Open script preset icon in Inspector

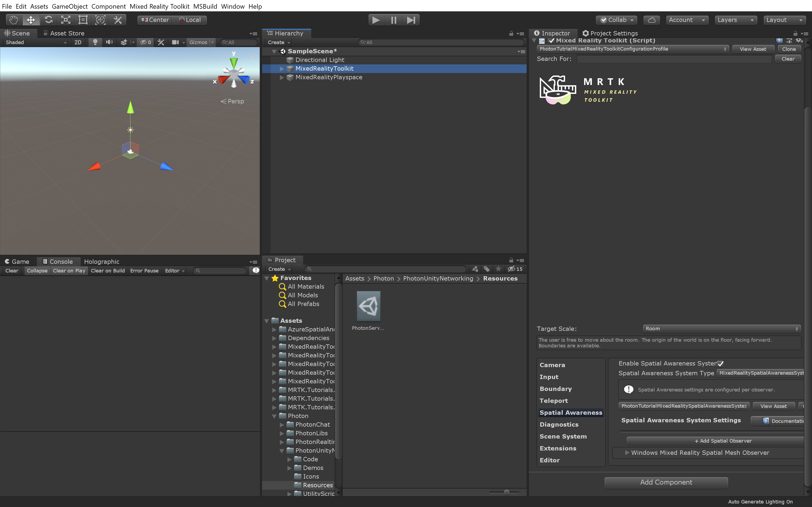pyautogui.click(x=789, y=41)
